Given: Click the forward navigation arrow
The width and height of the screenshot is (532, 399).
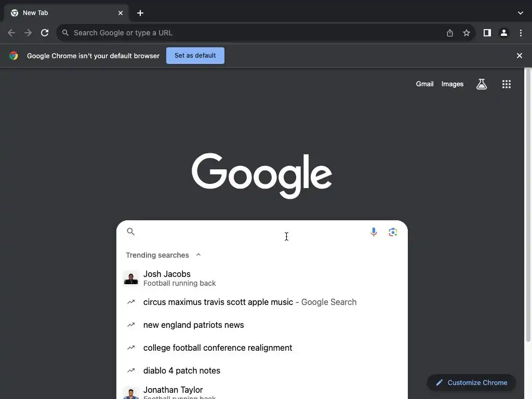Looking at the screenshot, I should coord(28,33).
